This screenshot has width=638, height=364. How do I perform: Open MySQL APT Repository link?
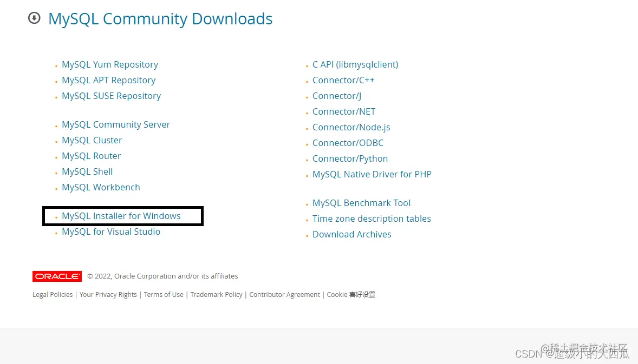109,80
